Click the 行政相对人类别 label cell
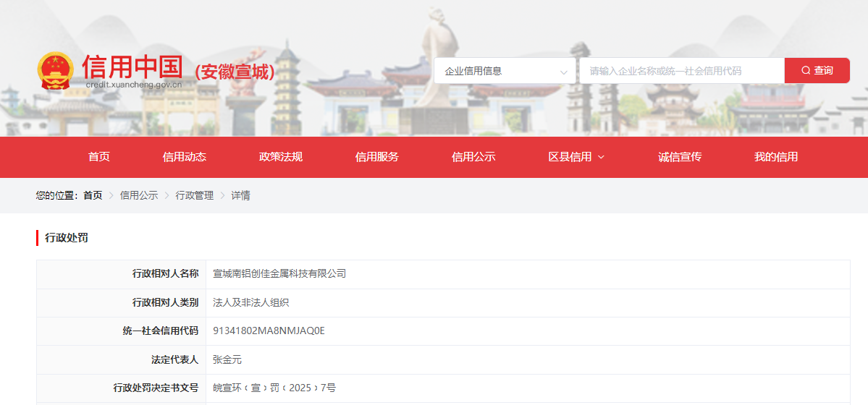The width and height of the screenshot is (868, 405). (x=121, y=302)
